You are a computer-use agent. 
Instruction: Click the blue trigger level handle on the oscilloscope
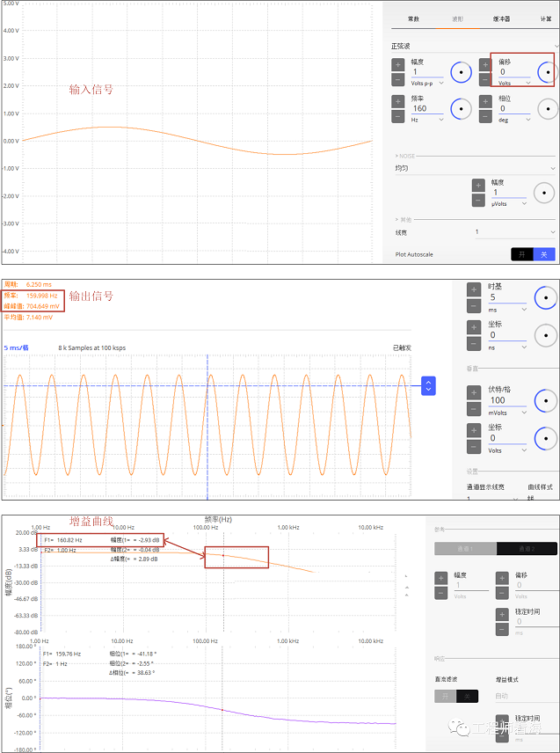coord(428,385)
